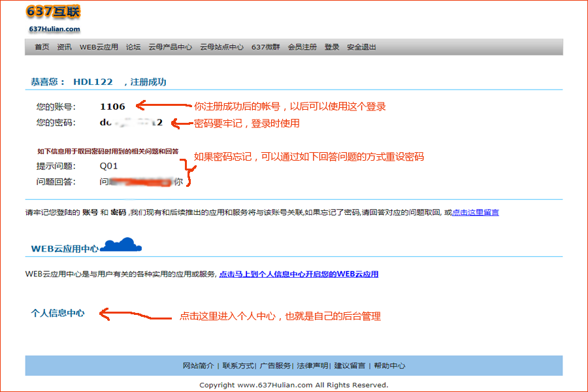Viewport: 588px width, 392px height.
Task: Click the 点击这里留言 link
Action: (x=475, y=212)
